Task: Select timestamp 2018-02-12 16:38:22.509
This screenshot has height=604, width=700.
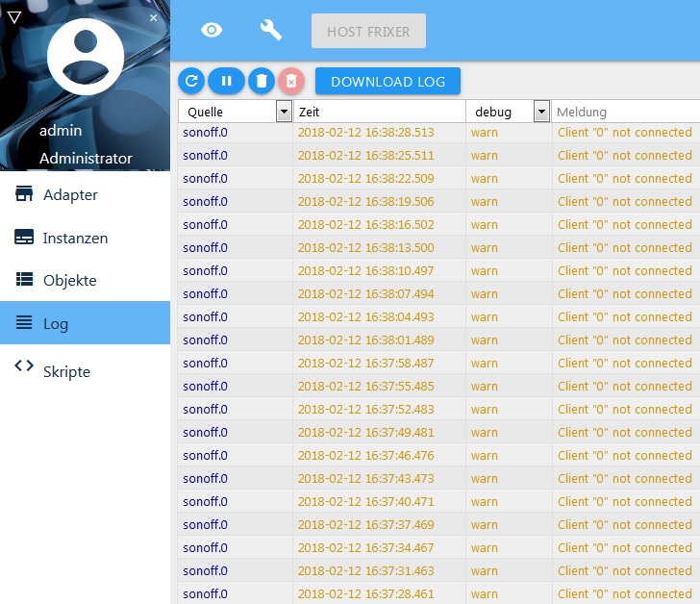Action: point(365,179)
